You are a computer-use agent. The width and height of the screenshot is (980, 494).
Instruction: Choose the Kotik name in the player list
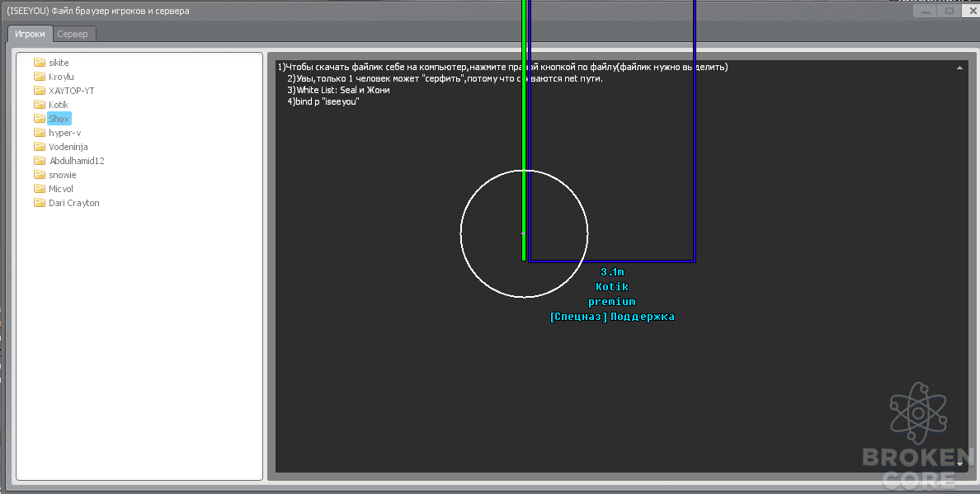58,105
